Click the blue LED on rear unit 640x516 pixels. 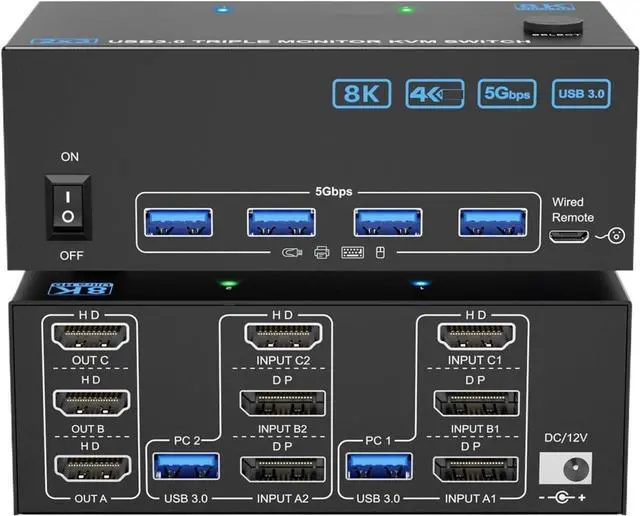click(x=421, y=283)
